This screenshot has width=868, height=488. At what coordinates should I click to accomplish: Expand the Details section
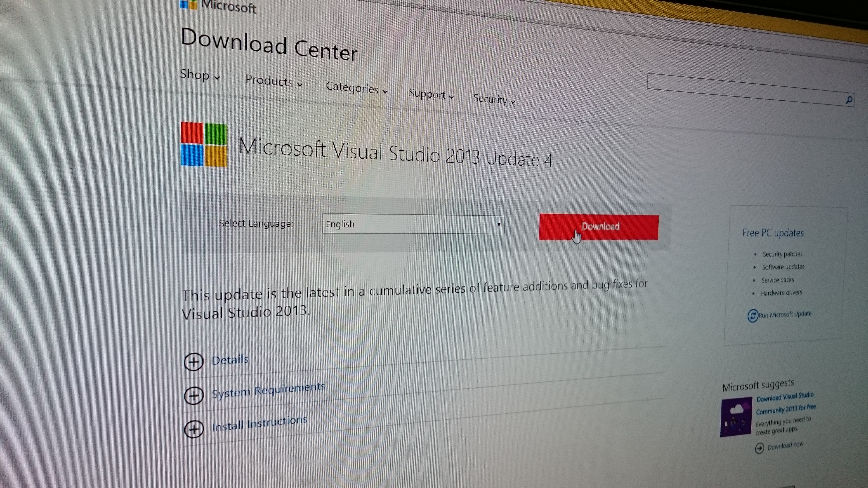(x=230, y=360)
